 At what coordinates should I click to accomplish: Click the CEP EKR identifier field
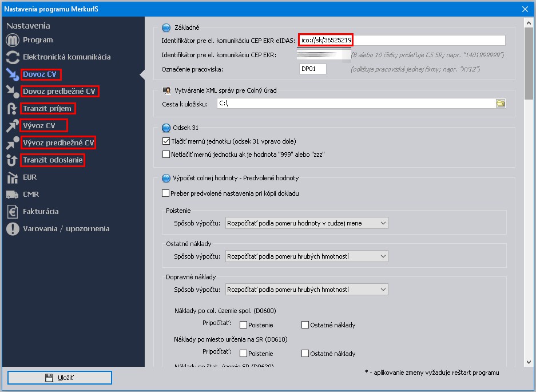tap(324, 55)
